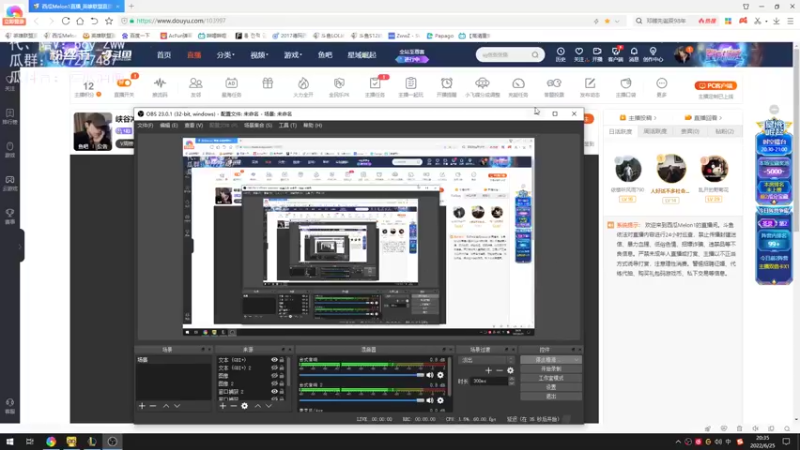
Task: Open 工具(T) menu in OBS
Action: coord(287,126)
